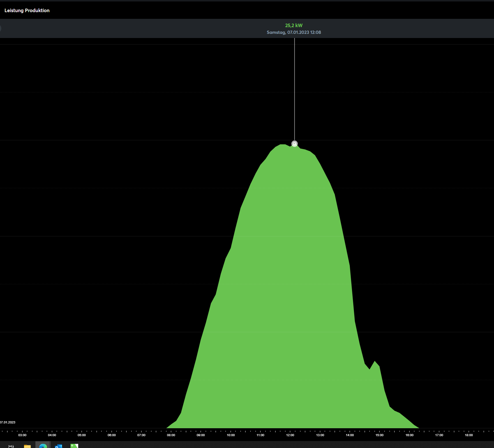Click the 12:00 label on time axis
Screen dimensions: 494x448
point(290,435)
